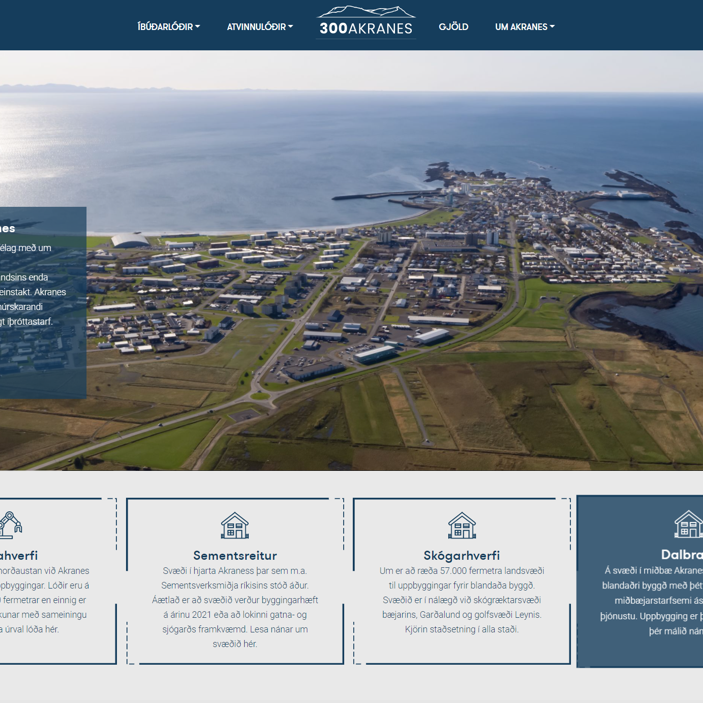This screenshot has width=703, height=703.
Task: Open the Skógarhverfi heading link
Action: point(461,555)
